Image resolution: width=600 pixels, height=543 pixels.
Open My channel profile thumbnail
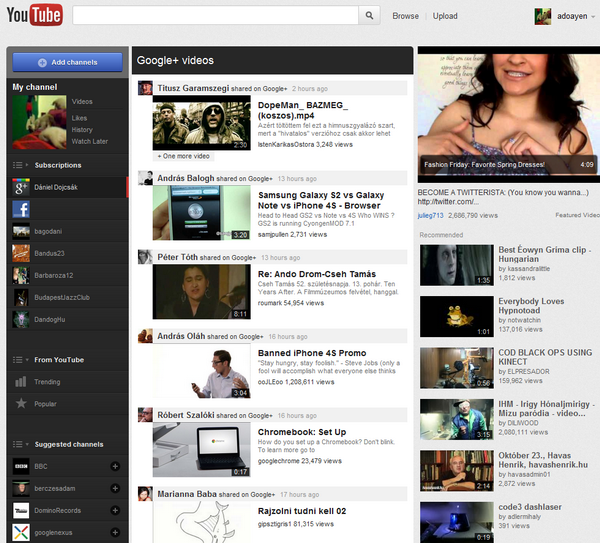pyautogui.click(x=39, y=122)
